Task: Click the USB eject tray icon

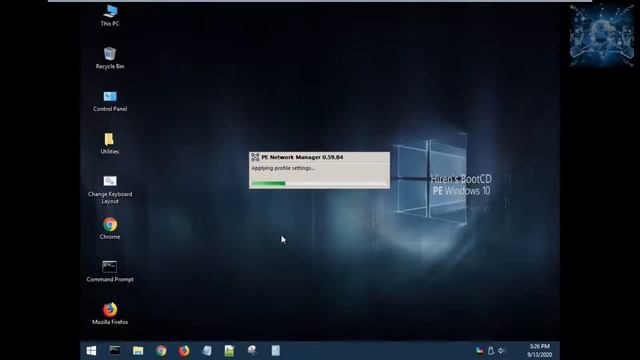Action: click(x=491, y=350)
